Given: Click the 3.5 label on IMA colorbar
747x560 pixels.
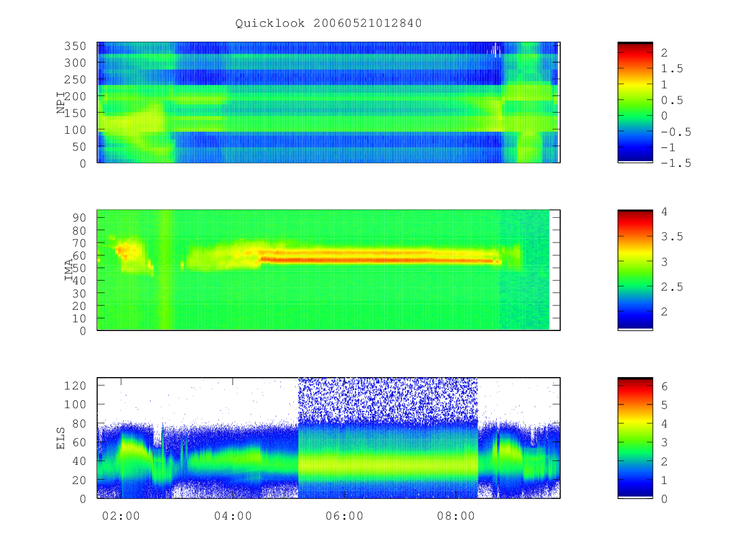Looking at the screenshot, I should [x=672, y=236].
